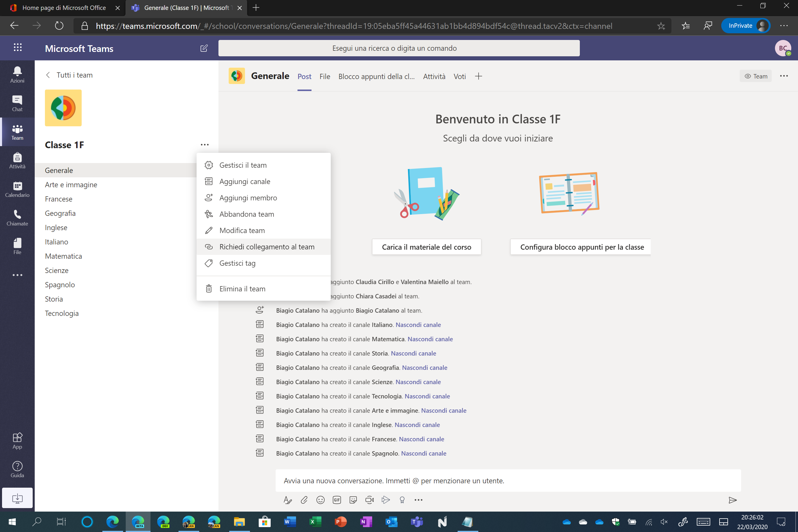Click the search command box
This screenshot has height=532, width=798.
399,48
